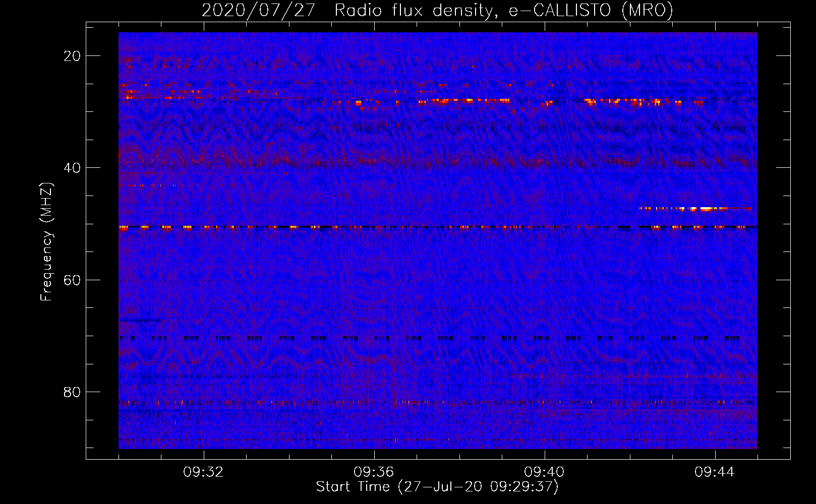Screen dimensions: 816x504
Task: Select the plot title starting '2020/07/27 Radio flux density'
Action: click(x=437, y=10)
